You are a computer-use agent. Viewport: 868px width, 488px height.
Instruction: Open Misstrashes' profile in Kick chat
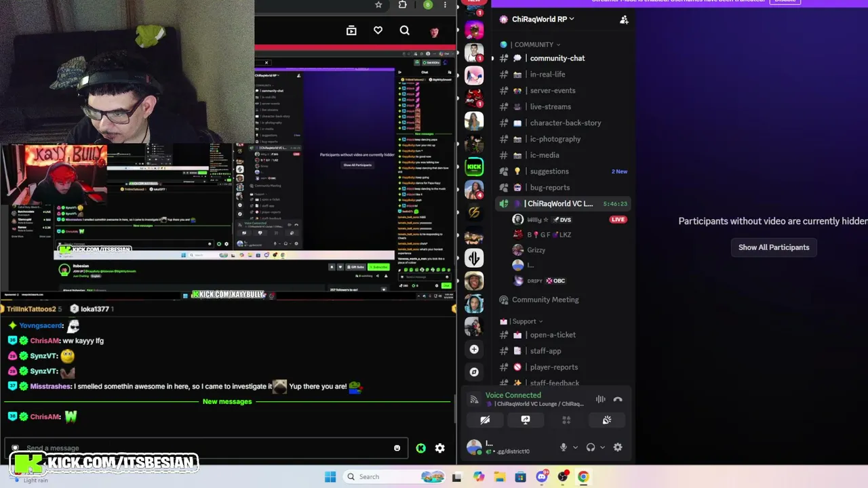tap(50, 386)
